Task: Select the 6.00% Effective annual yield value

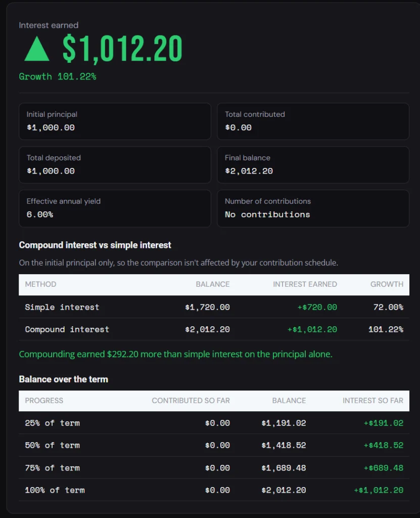Action: [39, 214]
